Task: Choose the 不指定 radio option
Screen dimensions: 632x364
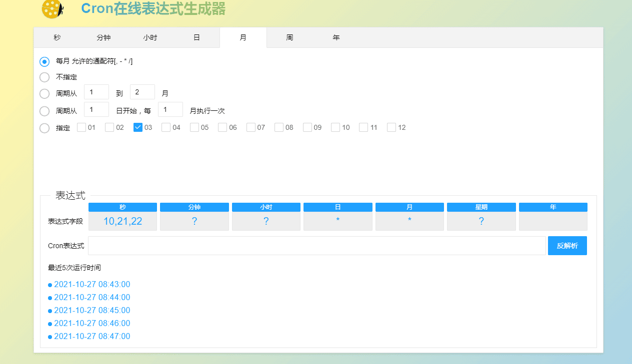Action: click(x=44, y=77)
